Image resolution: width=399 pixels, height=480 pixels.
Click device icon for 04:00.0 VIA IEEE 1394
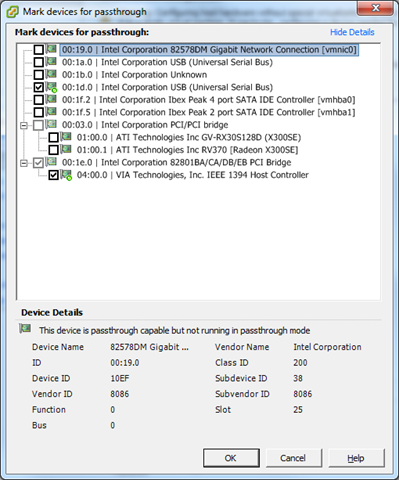[x=66, y=175]
